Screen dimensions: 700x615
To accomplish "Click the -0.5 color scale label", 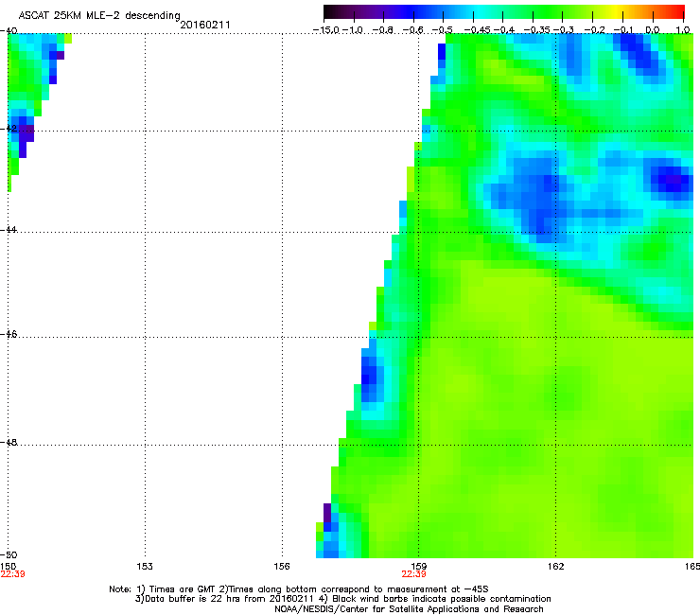I will tap(443, 30).
